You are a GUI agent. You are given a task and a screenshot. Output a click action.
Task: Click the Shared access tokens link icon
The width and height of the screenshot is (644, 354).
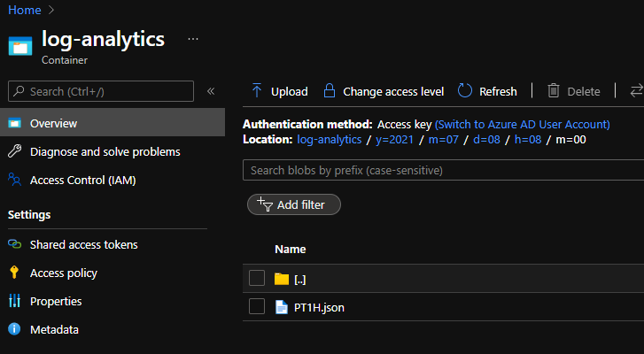[15, 244]
